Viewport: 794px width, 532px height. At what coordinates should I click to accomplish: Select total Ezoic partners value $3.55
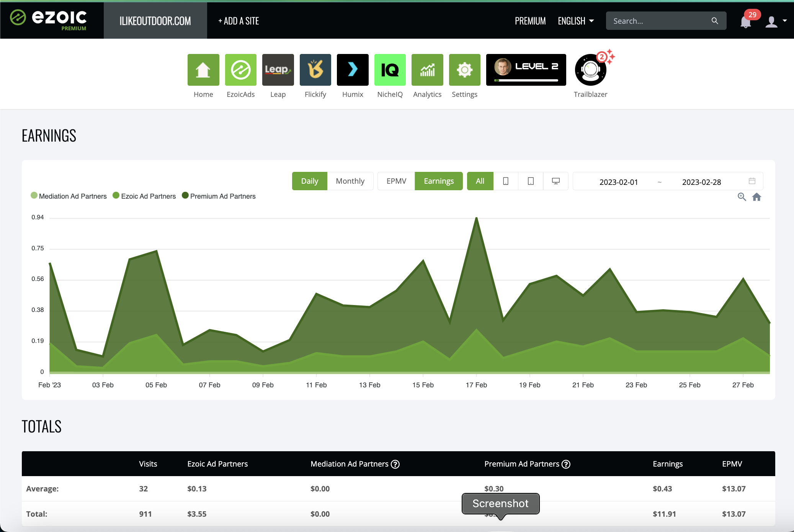click(x=197, y=514)
